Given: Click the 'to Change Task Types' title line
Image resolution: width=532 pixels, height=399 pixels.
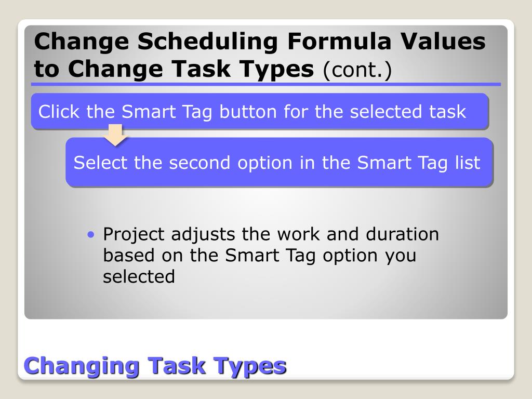Looking at the screenshot, I should pyautogui.click(x=175, y=69).
